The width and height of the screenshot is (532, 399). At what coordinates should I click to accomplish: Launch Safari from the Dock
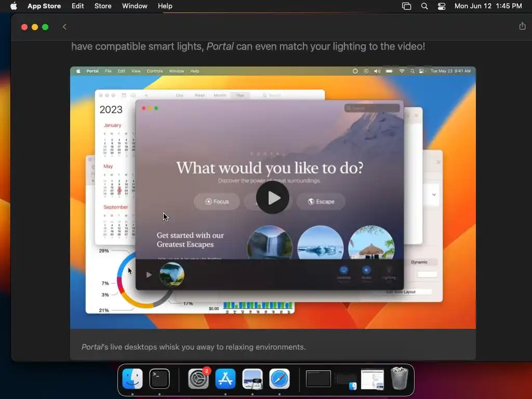280,379
